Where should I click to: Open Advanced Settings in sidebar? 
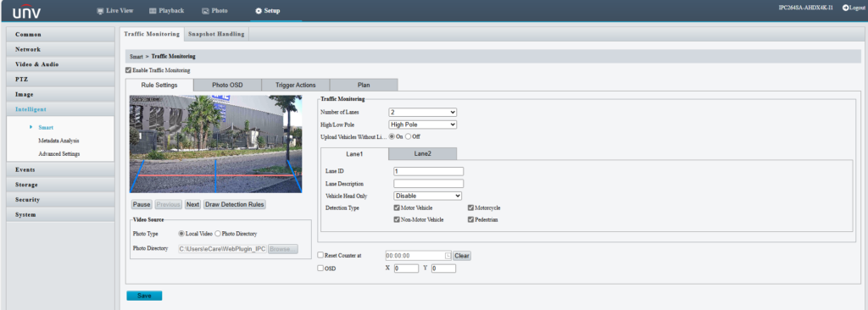point(58,153)
